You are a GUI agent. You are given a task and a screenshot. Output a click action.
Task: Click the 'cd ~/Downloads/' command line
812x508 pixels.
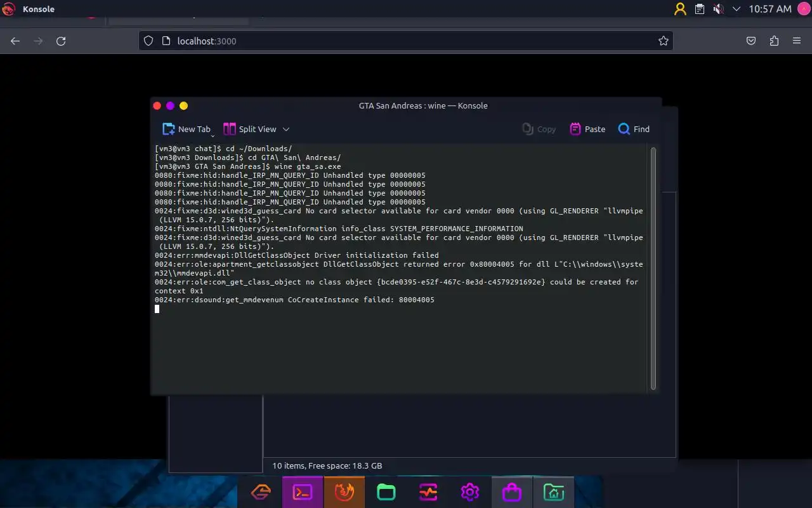223,149
